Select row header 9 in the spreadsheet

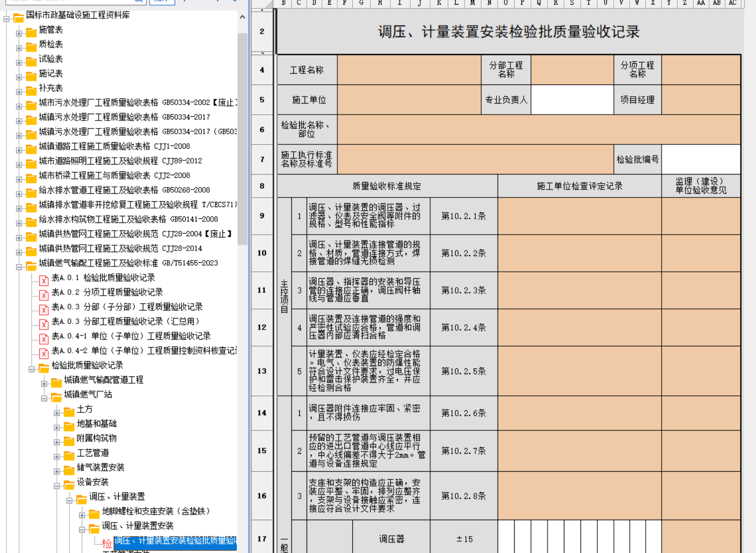pyautogui.click(x=262, y=216)
